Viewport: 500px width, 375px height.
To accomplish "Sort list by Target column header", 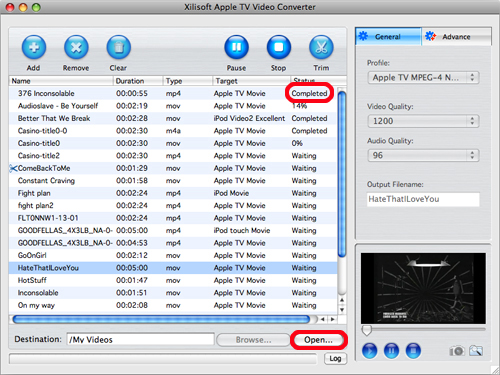I will click(x=251, y=81).
